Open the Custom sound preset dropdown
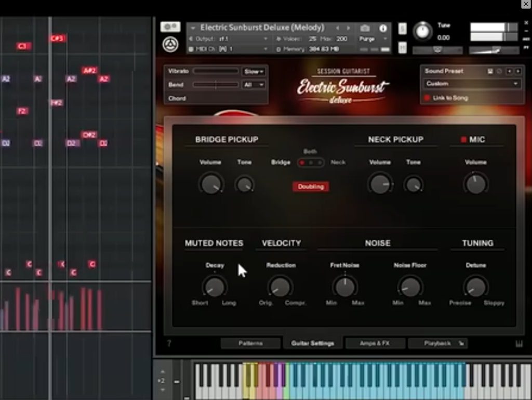532x400 pixels. (x=472, y=84)
